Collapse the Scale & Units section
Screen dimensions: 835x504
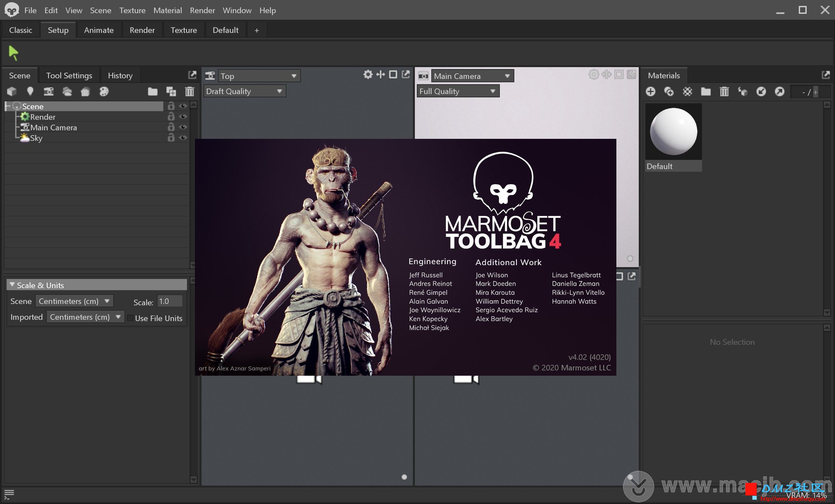[12, 285]
